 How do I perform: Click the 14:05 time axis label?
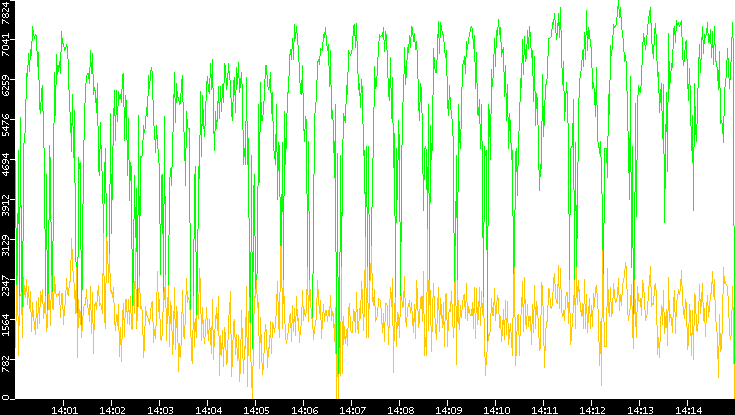[256, 410]
